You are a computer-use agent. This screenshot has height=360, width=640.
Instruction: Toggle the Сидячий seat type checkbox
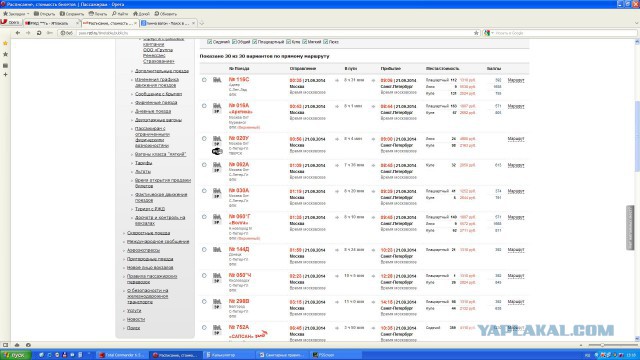(210, 42)
